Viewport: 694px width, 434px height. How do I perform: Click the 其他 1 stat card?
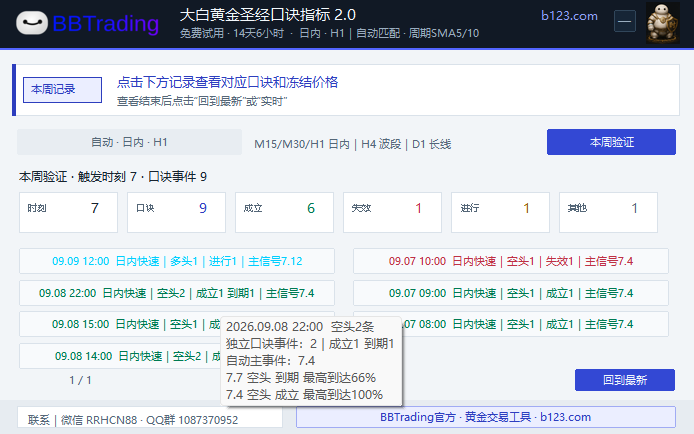(x=609, y=212)
